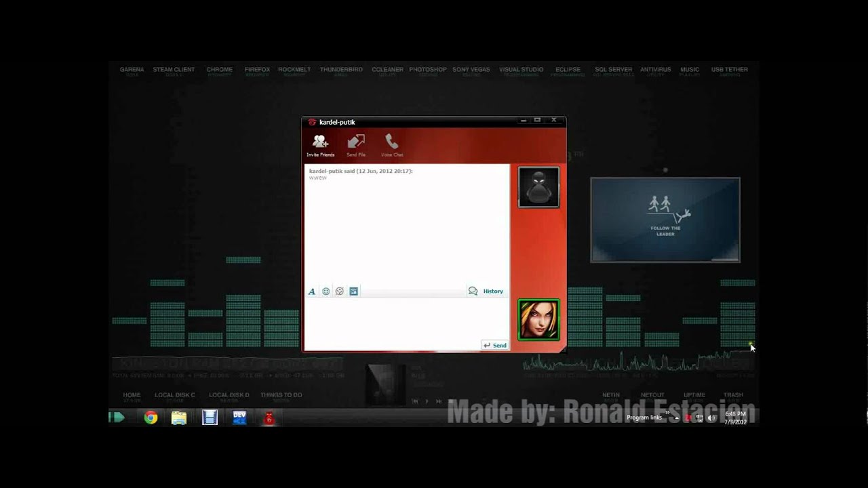Click your own female character avatar
The width and height of the screenshot is (868, 488).
(x=538, y=319)
